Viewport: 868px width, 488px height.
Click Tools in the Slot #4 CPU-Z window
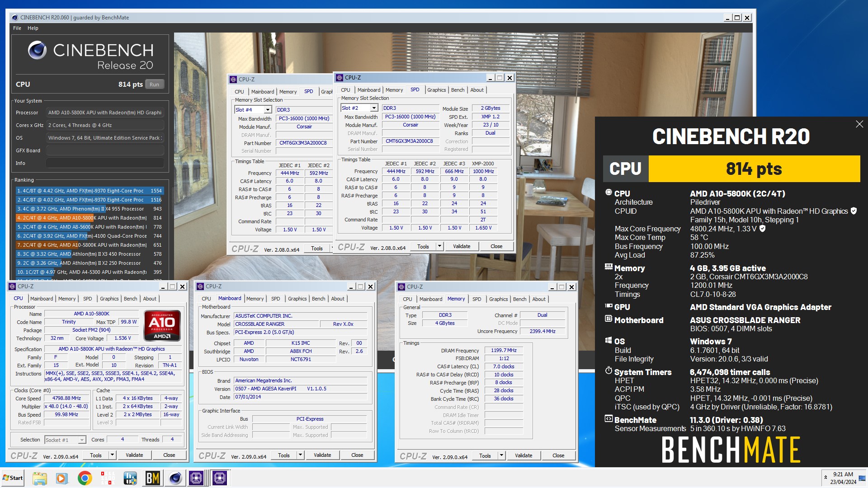pos(317,249)
